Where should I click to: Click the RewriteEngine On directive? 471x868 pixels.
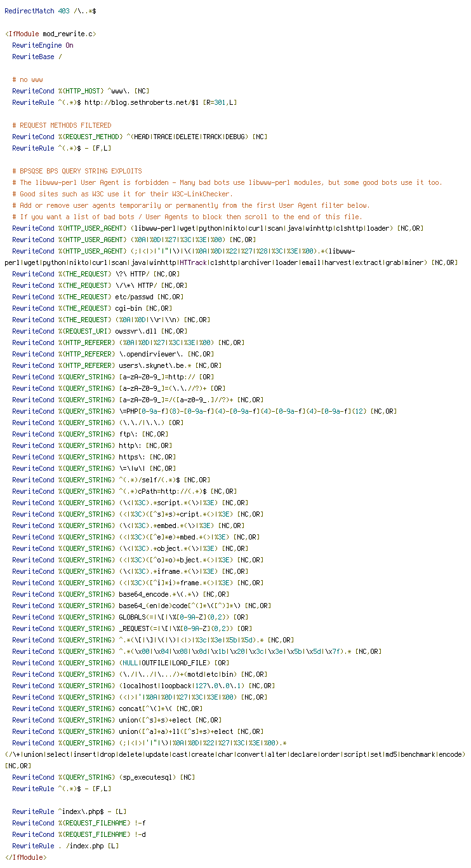[x=43, y=46]
